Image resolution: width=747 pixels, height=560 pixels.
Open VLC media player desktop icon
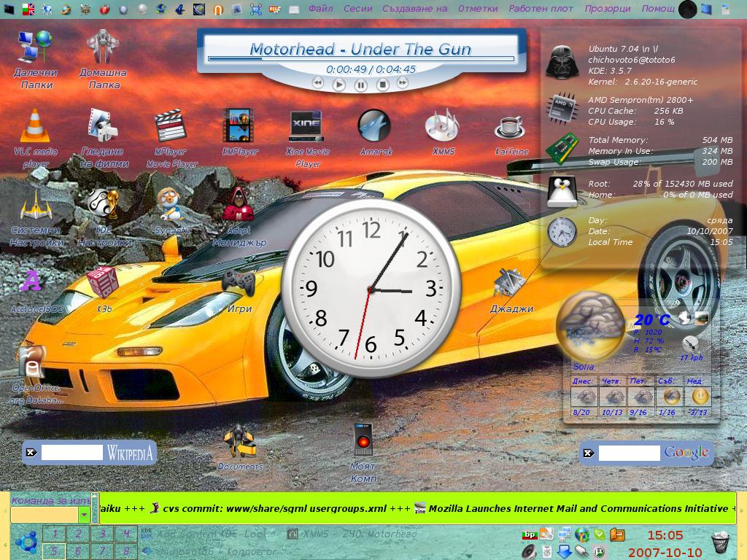(x=35, y=126)
